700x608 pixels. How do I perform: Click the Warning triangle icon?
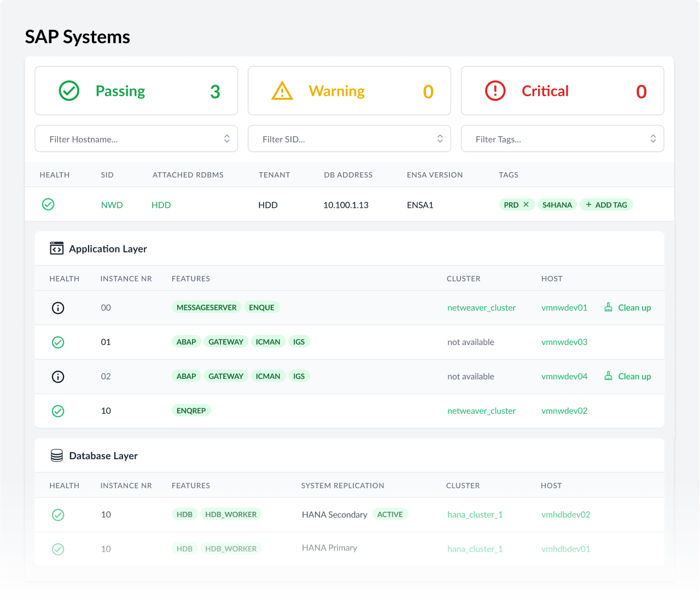click(x=282, y=91)
